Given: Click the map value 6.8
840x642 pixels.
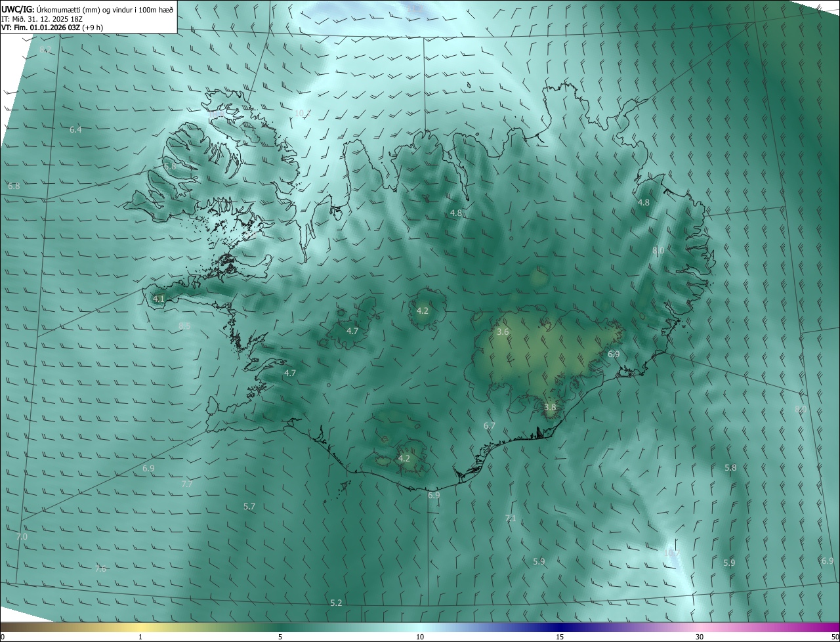Looking at the screenshot, I should (14, 186).
